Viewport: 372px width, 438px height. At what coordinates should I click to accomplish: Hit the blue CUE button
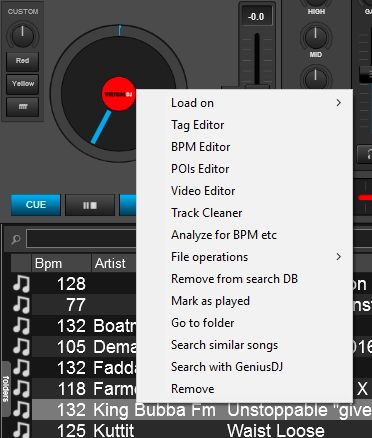(x=36, y=205)
